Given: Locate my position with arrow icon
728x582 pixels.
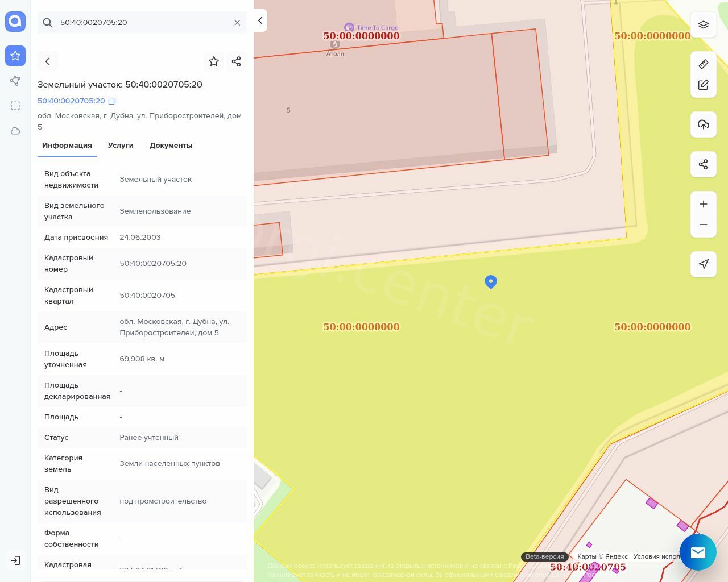Looking at the screenshot, I should (x=703, y=264).
